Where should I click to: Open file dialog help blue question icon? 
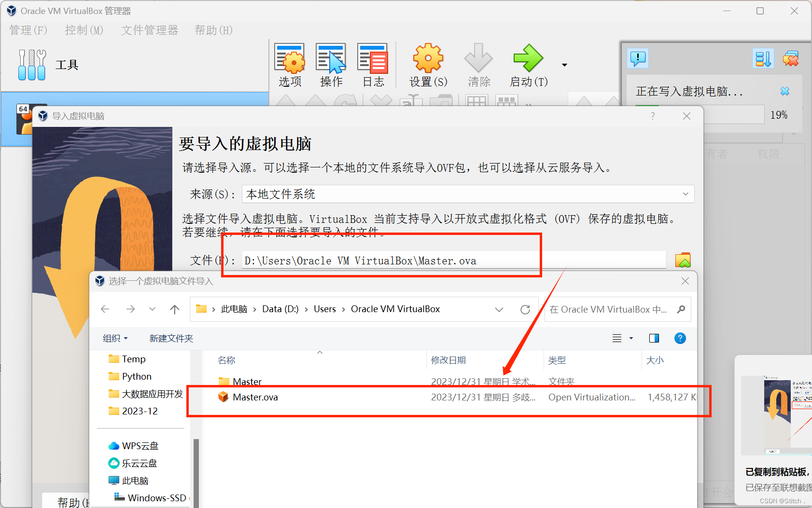point(680,338)
